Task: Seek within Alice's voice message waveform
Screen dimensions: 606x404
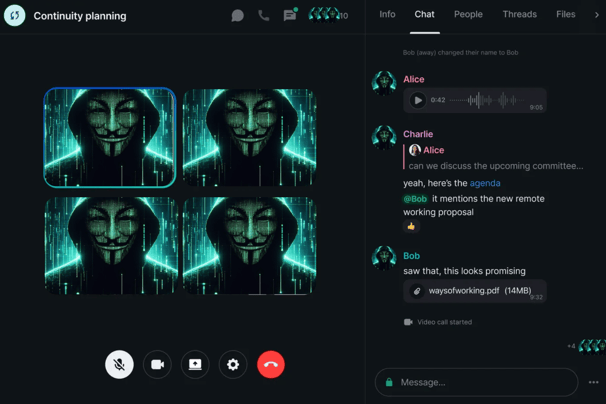Action: (x=487, y=100)
